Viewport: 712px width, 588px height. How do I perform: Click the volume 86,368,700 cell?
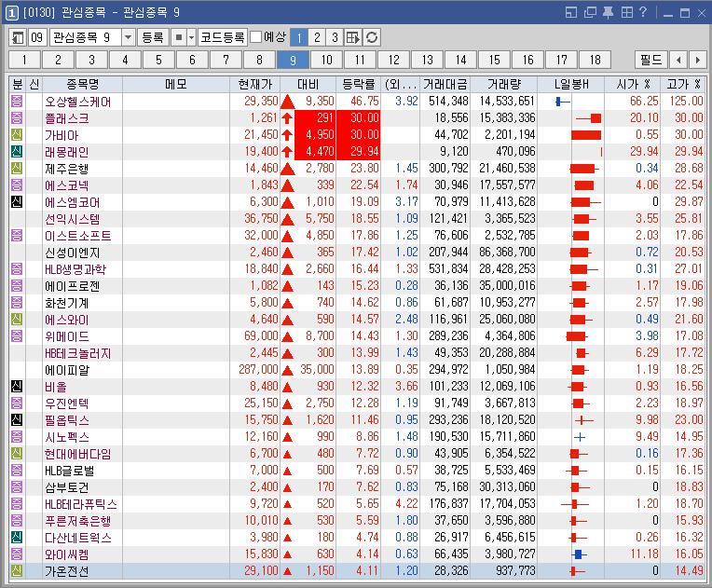tap(504, 252)
